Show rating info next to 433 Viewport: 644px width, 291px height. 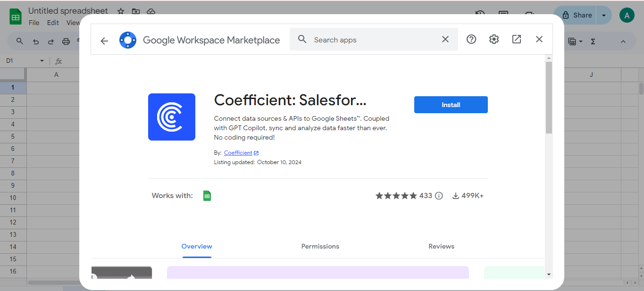pyautogui.click(x=439, y=196)
